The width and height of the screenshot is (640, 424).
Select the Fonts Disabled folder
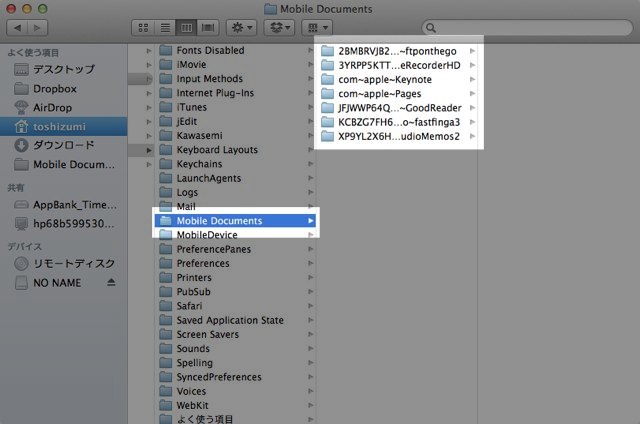[236, 51]
